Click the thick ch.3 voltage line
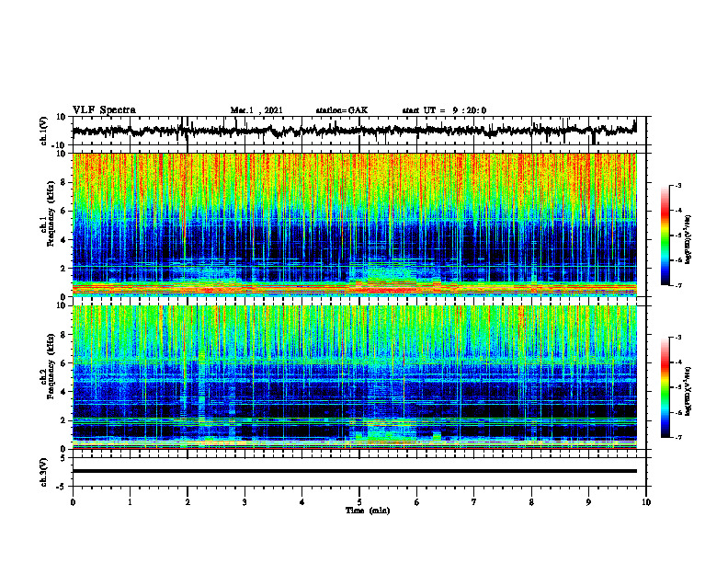 (x=354, y=471)
